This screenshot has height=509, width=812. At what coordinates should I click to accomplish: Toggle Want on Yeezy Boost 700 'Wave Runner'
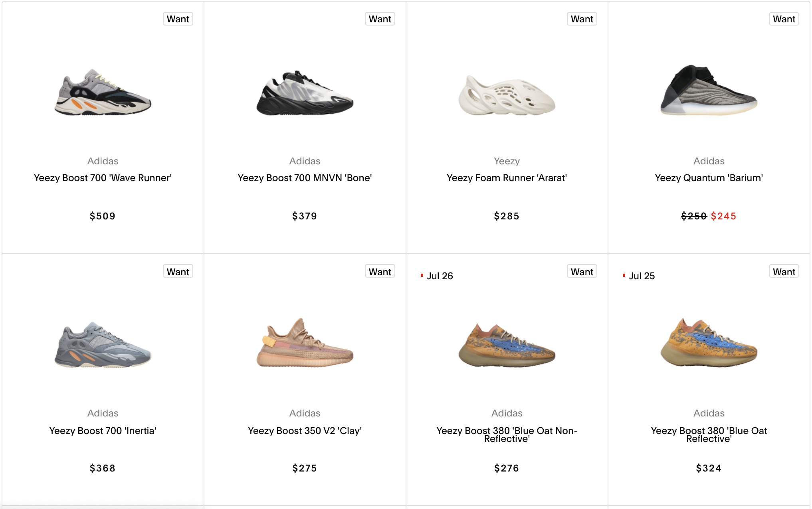(x=178, y=19)
